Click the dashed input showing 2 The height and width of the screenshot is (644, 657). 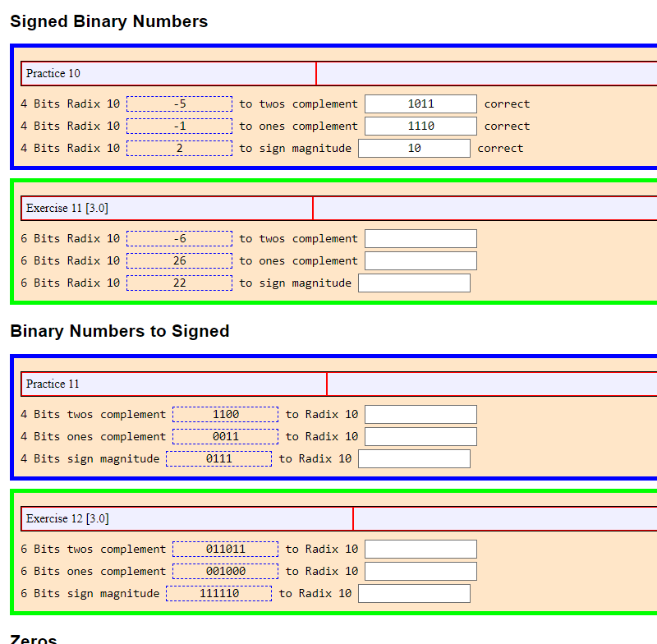point(179,148)
